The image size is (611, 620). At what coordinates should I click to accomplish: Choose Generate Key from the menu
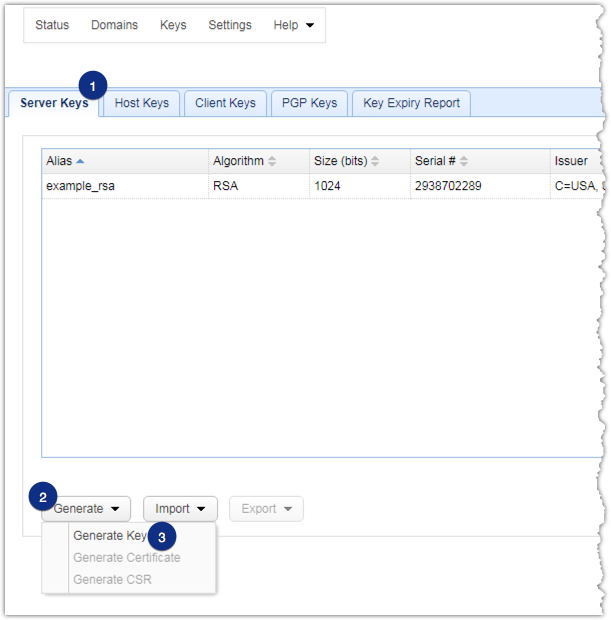click(110, 535)
